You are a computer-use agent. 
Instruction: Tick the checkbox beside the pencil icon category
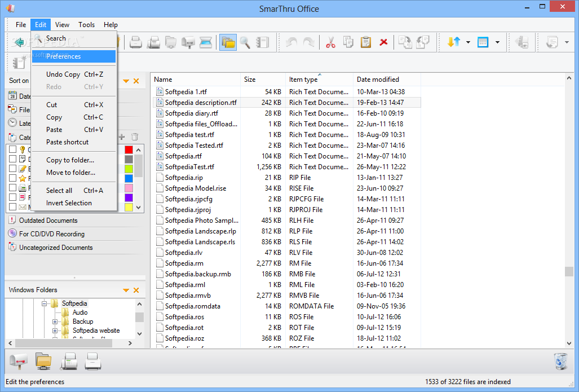(12, 169)
